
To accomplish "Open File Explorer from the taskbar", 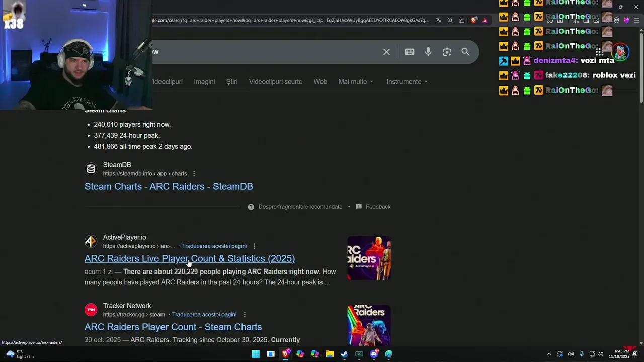I will coord(330,354).
